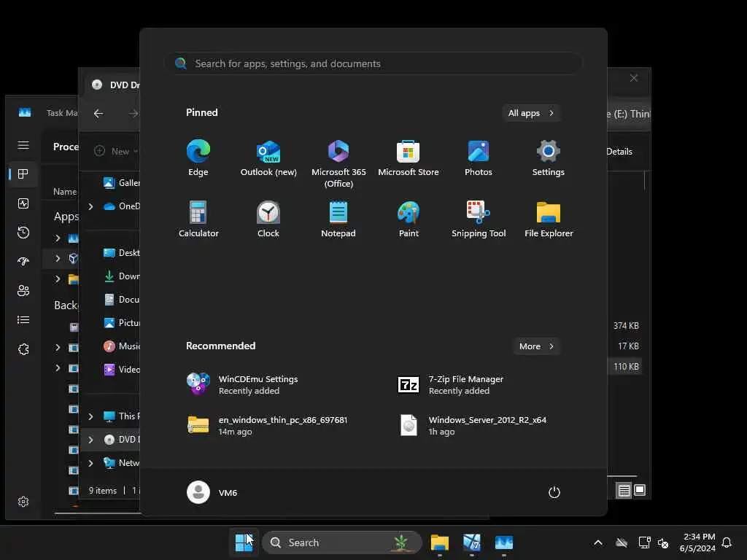The image size is (747, 560).
Task: Expand OneDrive node in File Explorer
Action: [x=90, y=206]
